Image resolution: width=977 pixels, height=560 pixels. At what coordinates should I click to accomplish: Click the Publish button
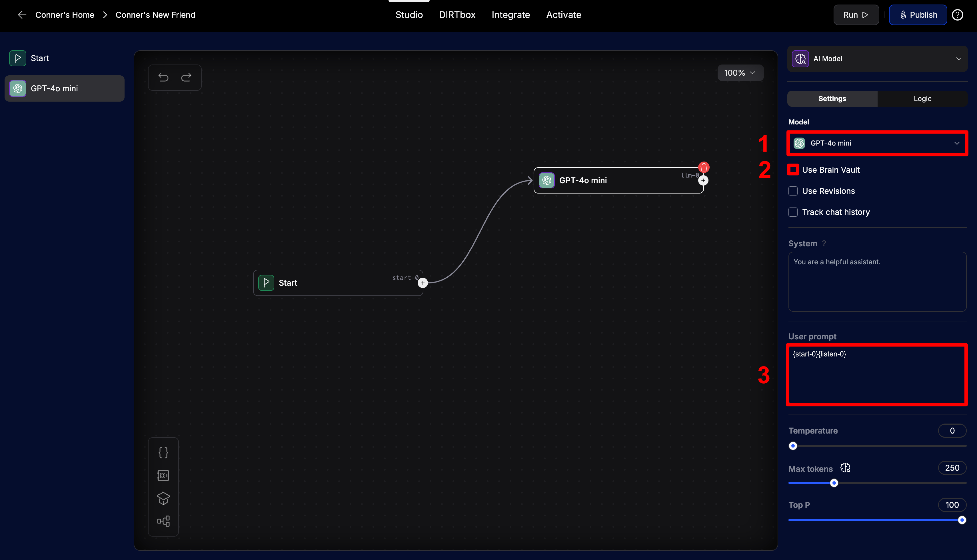tap(918, 15)
